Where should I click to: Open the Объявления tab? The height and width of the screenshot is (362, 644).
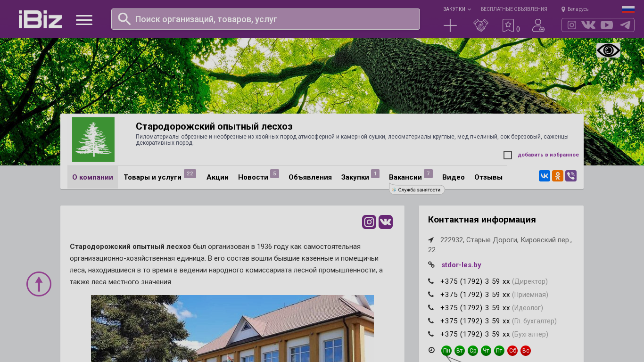[310, 177]
